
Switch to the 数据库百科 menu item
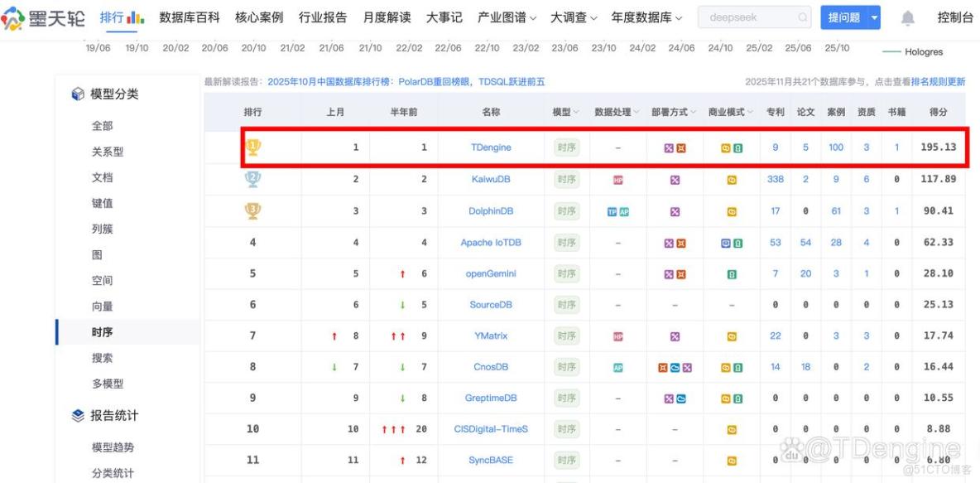click(190, 17)
